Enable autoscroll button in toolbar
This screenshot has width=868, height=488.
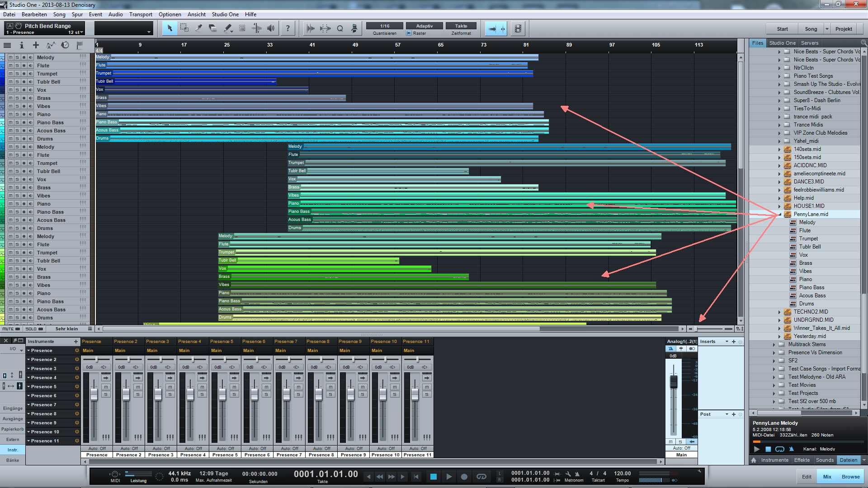[x=492, y=28]
